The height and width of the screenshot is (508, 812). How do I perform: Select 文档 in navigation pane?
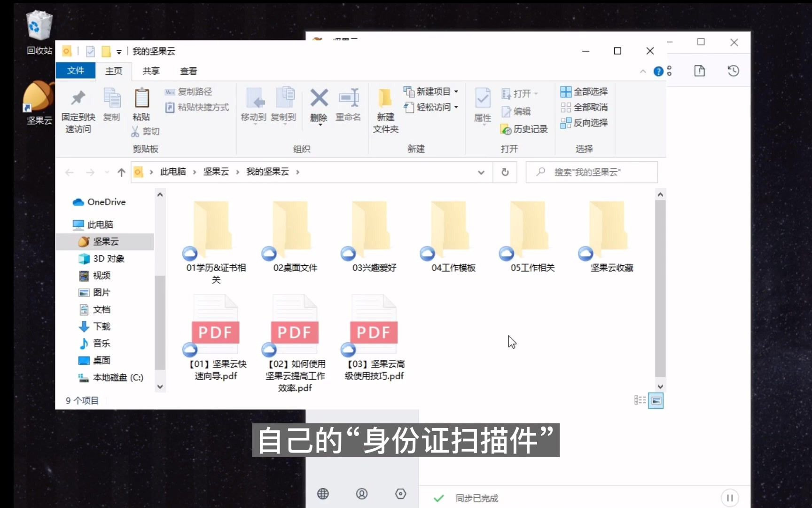click(94, 310)
